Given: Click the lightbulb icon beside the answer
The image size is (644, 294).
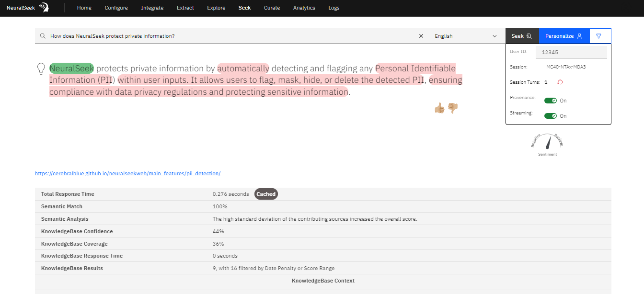Looking at the screenshot, I should pyautogui.click(x=41, y=68).
